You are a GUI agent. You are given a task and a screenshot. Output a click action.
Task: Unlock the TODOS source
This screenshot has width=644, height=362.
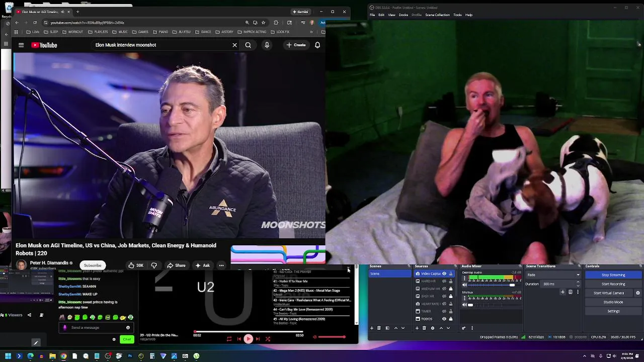point(451,319)
